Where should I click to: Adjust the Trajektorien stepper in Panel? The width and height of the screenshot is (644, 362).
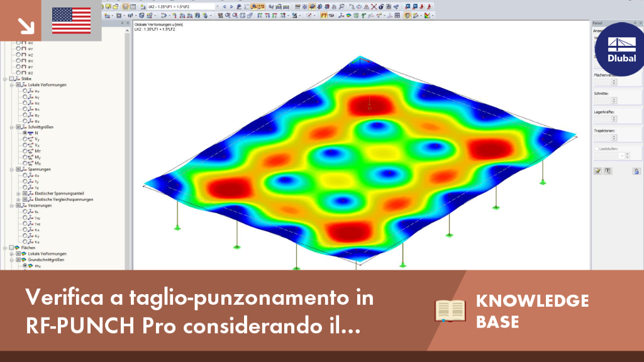click(614, 138)
